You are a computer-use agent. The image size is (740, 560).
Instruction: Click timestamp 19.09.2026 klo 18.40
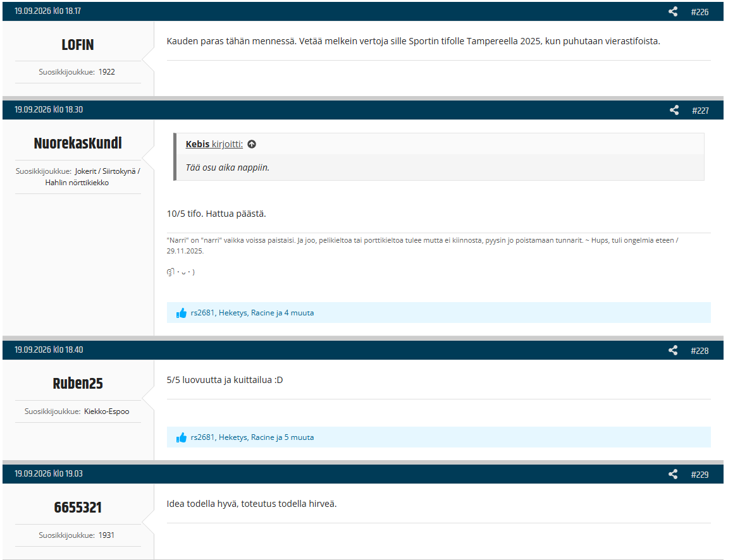tap(49, 350)
